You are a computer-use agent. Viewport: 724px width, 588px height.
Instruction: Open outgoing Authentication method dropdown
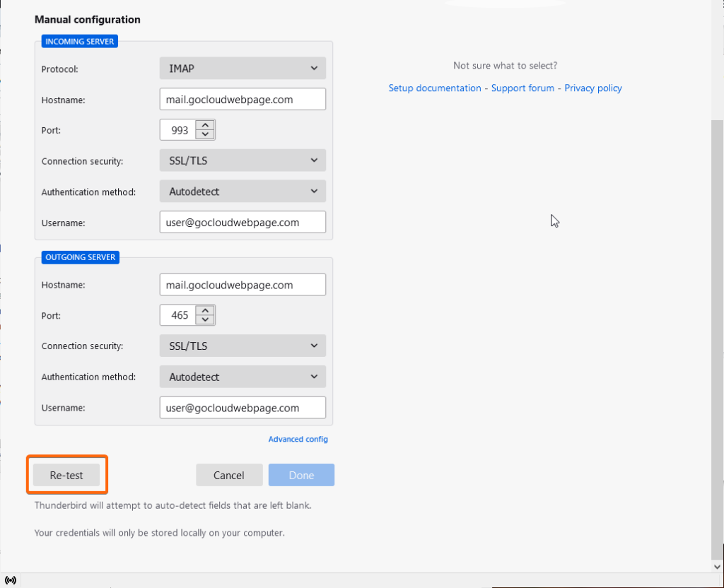pos(243,377)
